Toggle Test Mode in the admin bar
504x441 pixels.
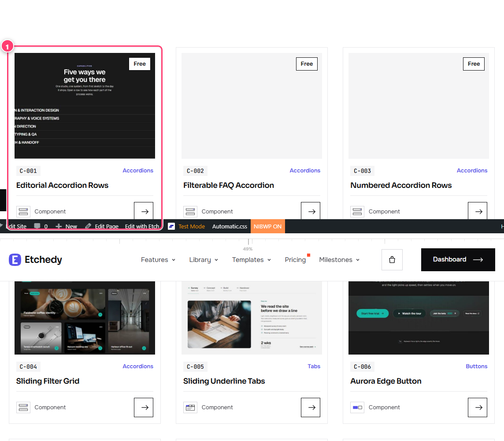(192, 226)
